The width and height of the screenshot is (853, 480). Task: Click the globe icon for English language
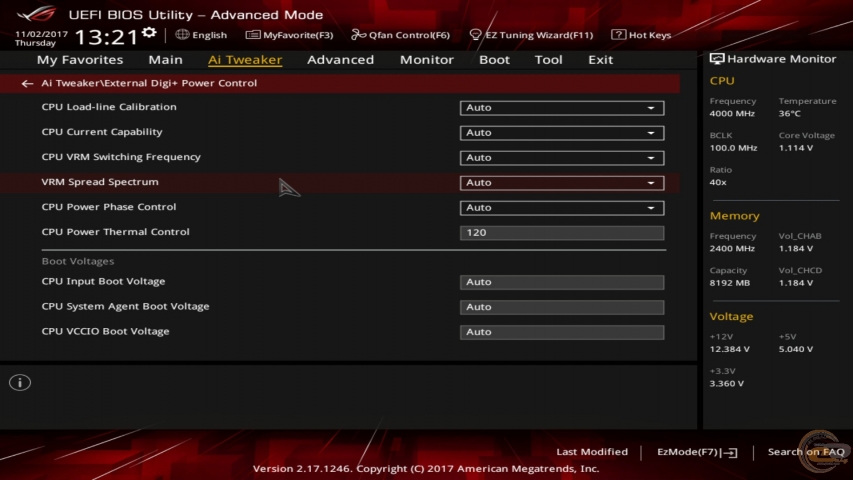click(182, 35)
